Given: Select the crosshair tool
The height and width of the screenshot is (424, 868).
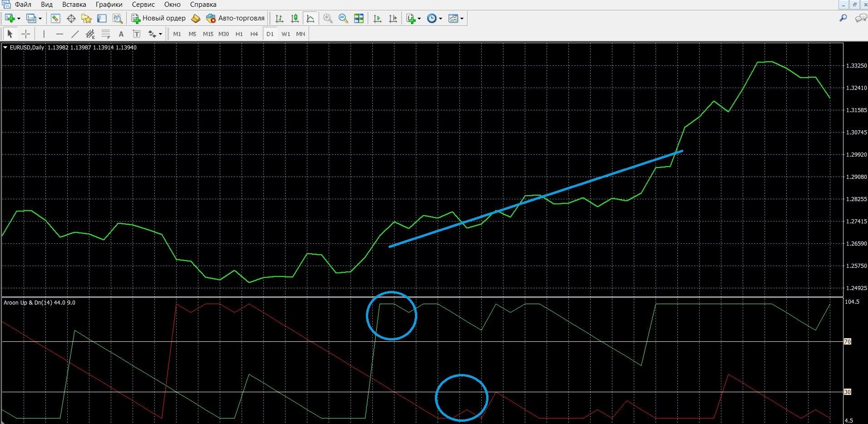Looking at the screenshot, I should pos(26,34).
